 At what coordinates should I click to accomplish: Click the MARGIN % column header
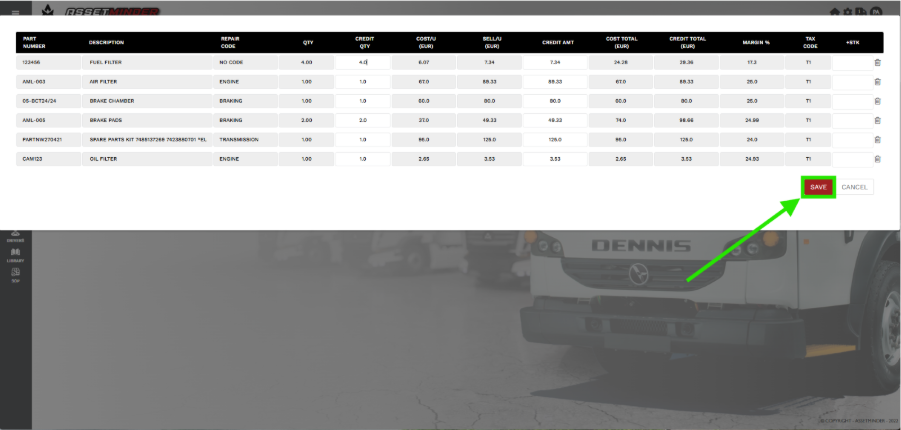tap(756, 43)
